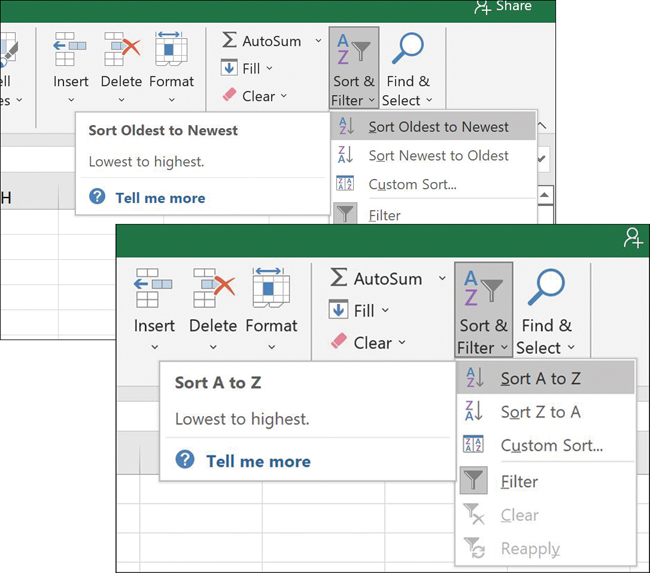The height and width of the screenshot is (573, 650).
Task: Choose Sort A to Z
Action: [x=545, y=378]
